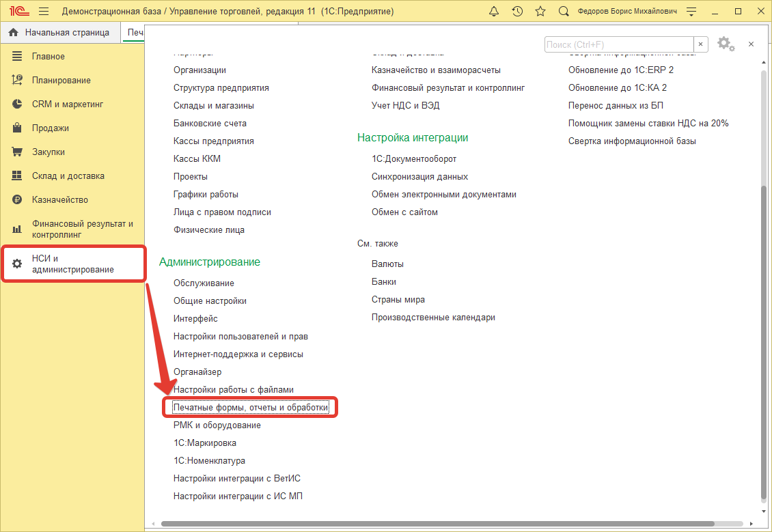Expand the gear settings dropdown in menu panel
Image resolution: width=772 pixels, height=532 pixels.
tap(726, 44)
